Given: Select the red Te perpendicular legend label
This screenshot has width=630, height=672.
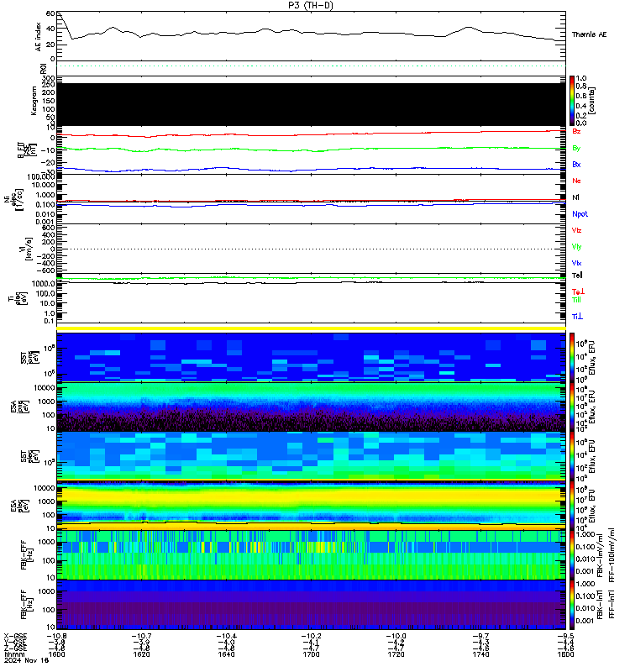Looking at the screenshot, I should tap(578, 291).
